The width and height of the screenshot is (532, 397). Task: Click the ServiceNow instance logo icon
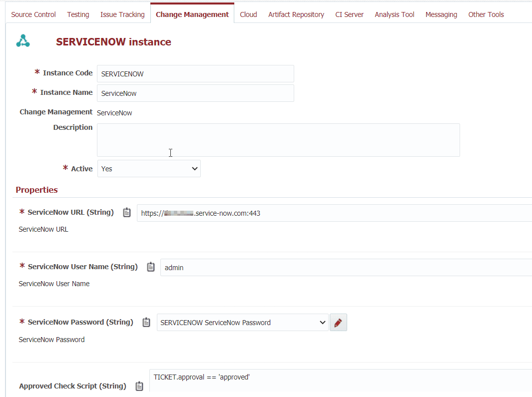[x=23, y=41]
